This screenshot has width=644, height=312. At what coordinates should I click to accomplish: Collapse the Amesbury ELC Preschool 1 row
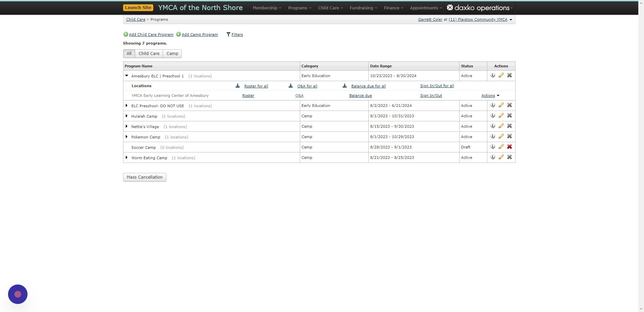click(x=126, y=75)
